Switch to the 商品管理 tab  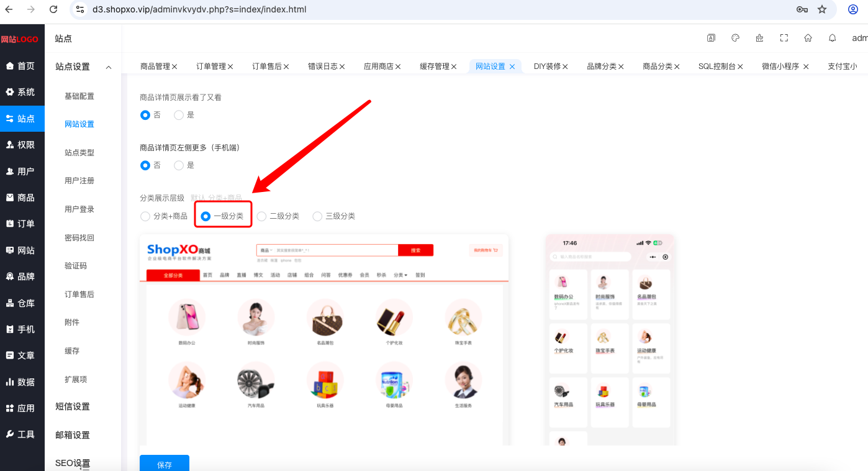[x=155, y=66]
